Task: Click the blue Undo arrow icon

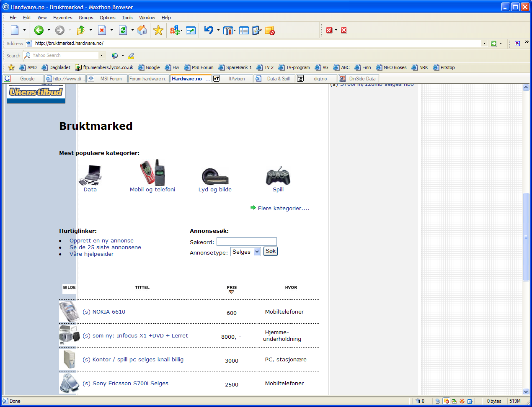Action: tap(209, 30)
